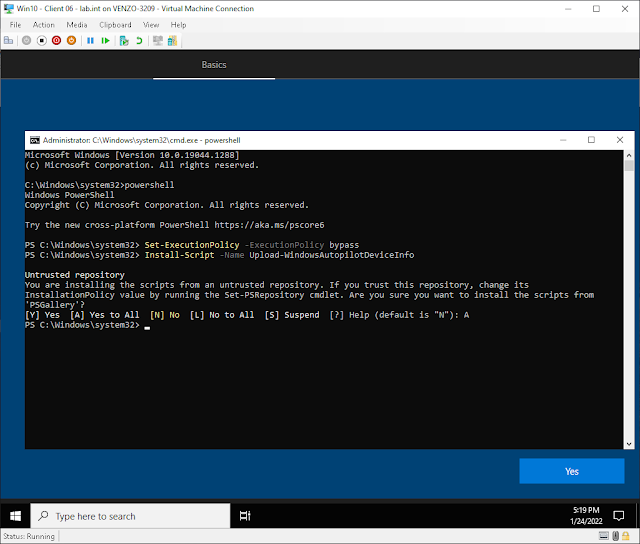Select the Basics tab

pos(214,65)
